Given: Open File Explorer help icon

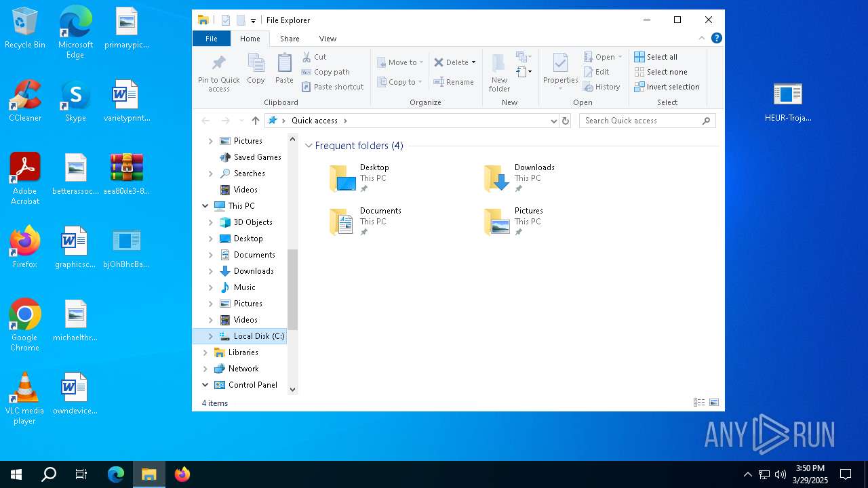Looking at the screenshot, I should pyautogui.click(x=716, y=38).
